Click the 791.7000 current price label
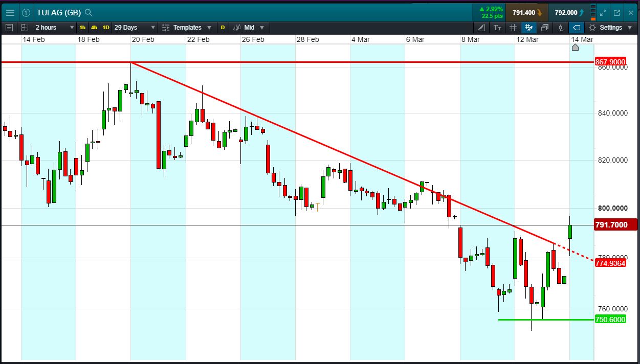This screenshot has width=640, height=364. 615,224
